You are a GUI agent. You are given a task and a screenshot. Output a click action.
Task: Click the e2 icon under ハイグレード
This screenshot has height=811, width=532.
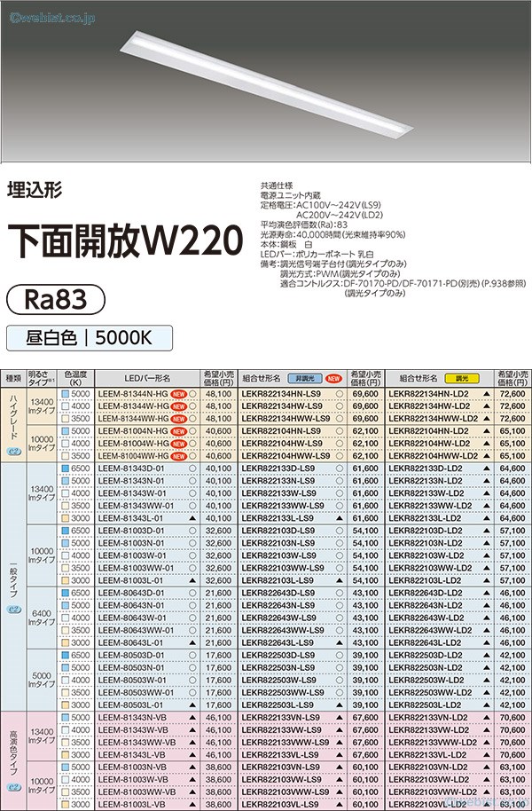(x=13, y=451)
